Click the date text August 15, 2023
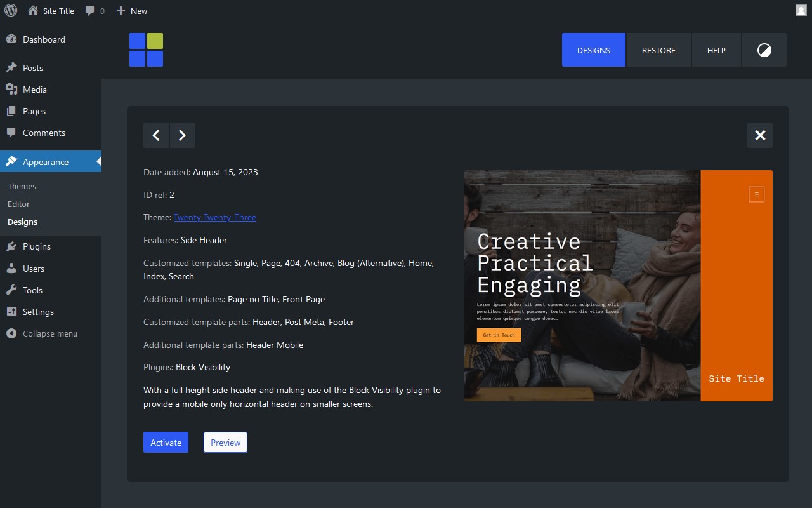This screenshot has height=508, width=812. pyautogui.click(x=225, y=172)
